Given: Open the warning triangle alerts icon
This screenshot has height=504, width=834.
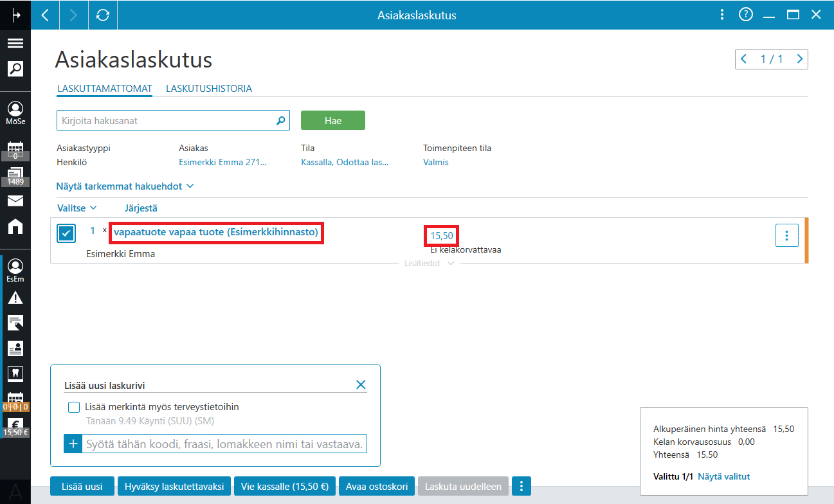Looking at the screenshot, I should pyautogui.click(x=15, y=298).
